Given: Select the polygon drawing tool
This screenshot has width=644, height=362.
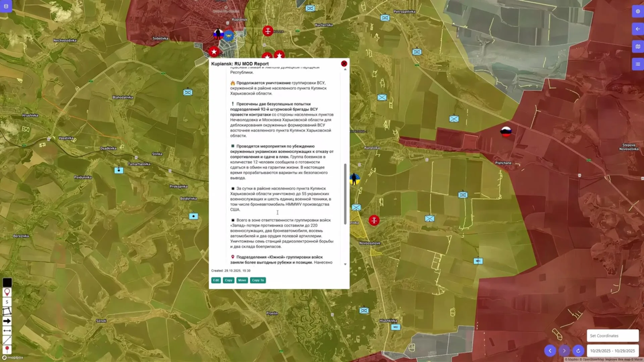Looking at the screenshot, I should 7,311.
